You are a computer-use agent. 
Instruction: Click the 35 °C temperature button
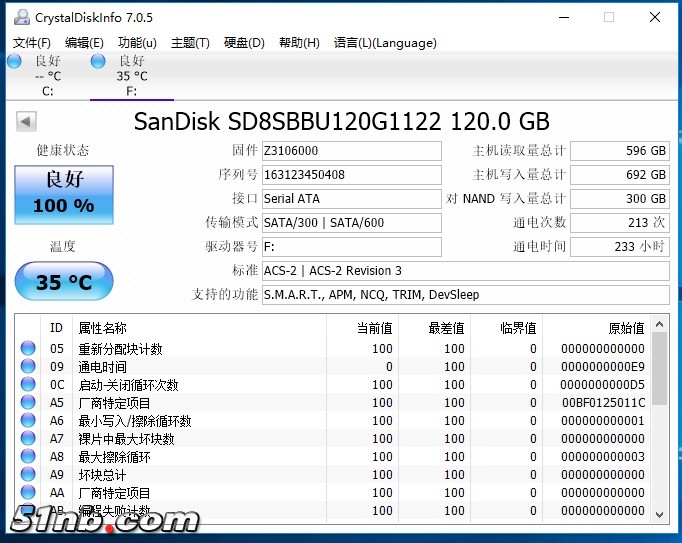tap(64, 281)
